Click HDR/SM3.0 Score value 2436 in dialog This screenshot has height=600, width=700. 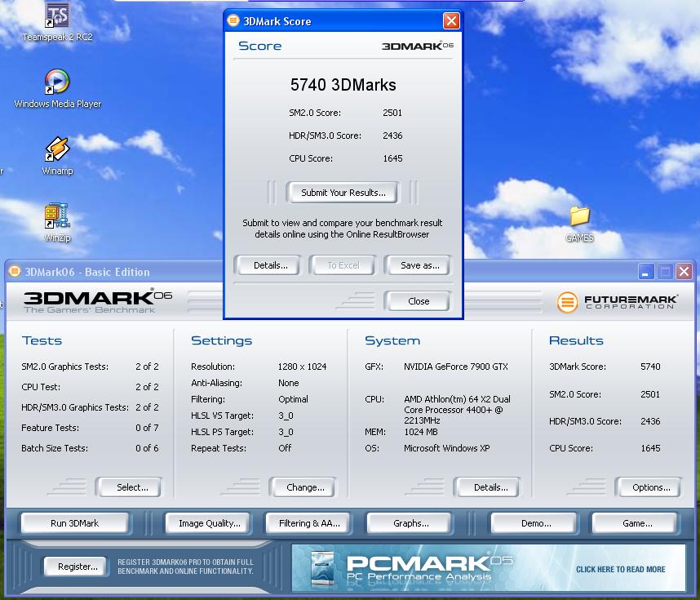[392, 136]
